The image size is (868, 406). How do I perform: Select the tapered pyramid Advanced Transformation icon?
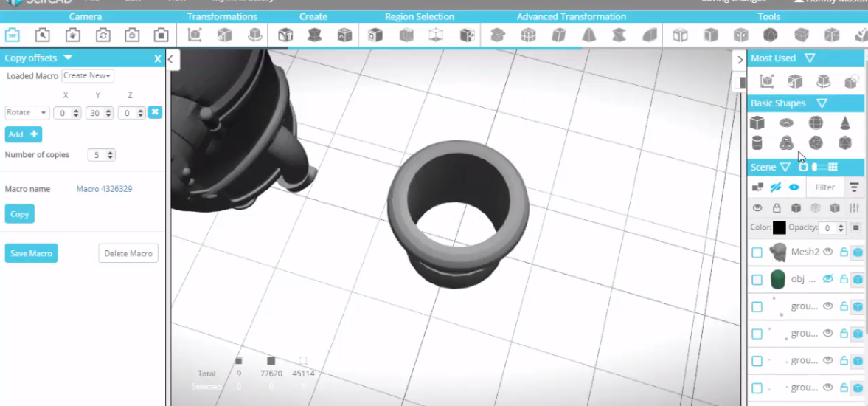click(x=589, y=35)
